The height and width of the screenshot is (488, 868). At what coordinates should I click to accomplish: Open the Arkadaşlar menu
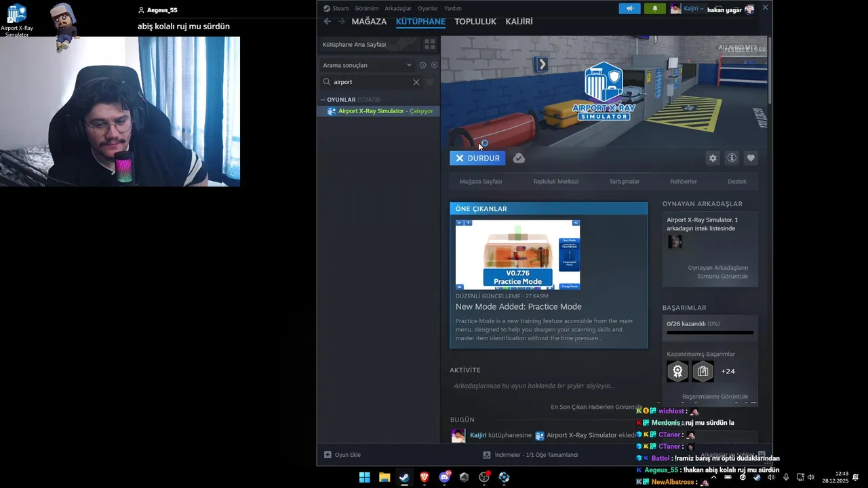[x=398, y=9]
